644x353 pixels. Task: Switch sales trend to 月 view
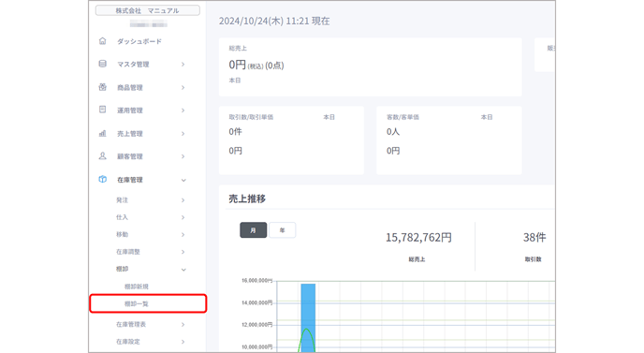point(254,230)
